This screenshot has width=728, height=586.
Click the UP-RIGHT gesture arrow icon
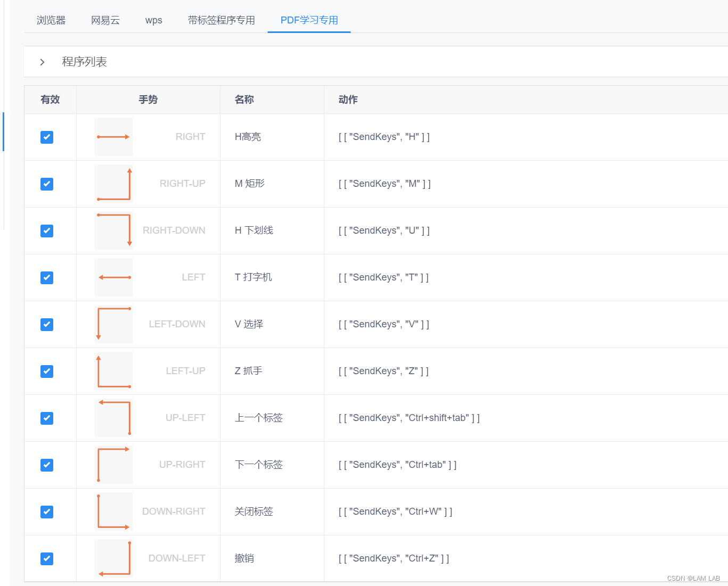[114, 465]
